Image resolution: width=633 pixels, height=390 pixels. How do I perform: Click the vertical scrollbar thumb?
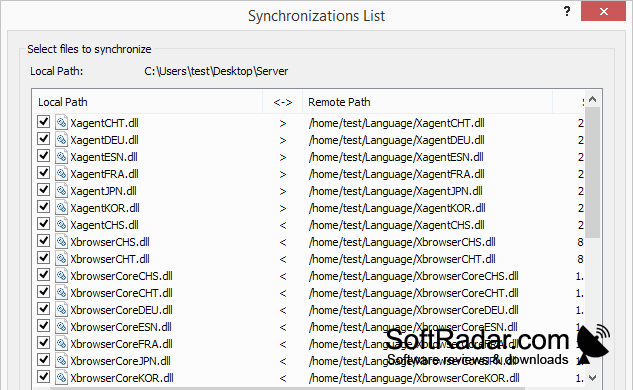593,172
